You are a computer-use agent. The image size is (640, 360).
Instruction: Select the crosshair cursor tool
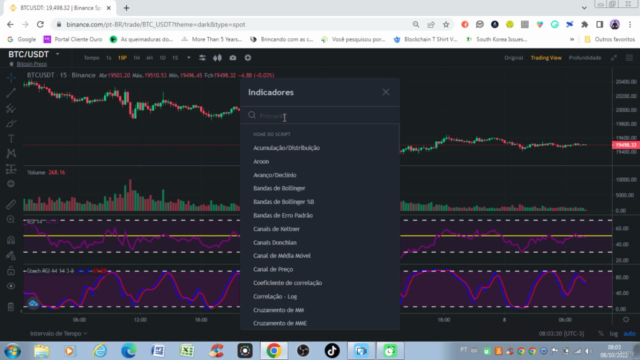(x=11, y=77)
